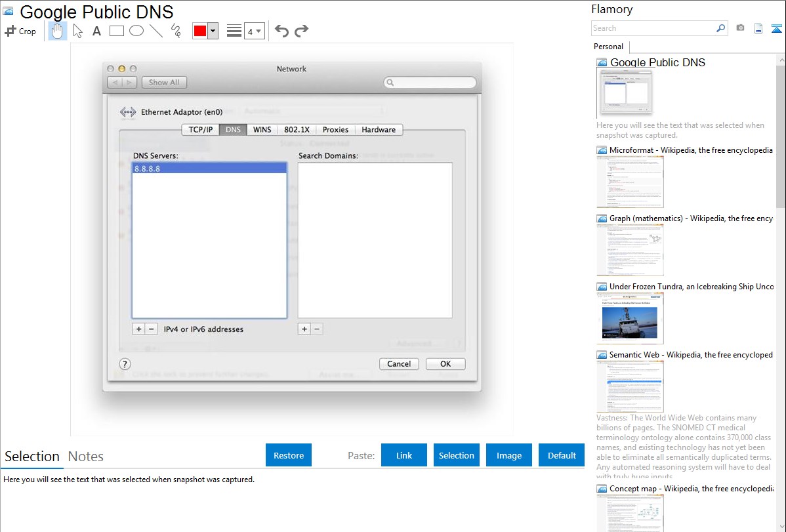Click the search magnifier icon

coord(721,29)
